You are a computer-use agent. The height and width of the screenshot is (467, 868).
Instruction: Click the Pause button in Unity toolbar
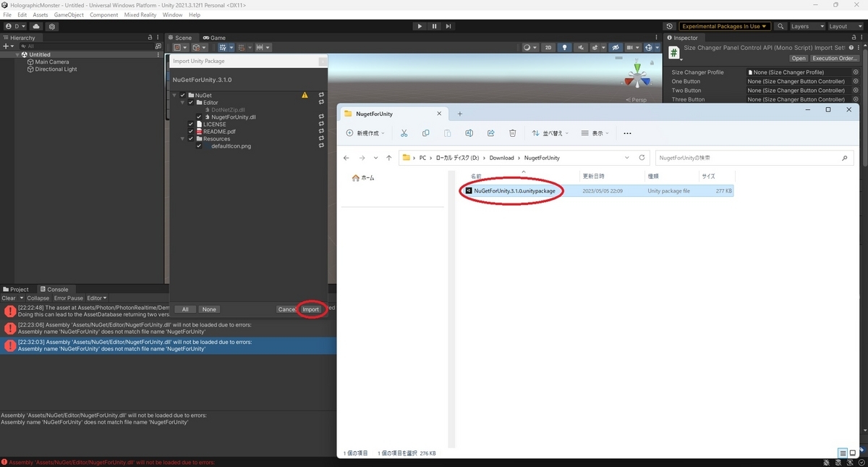[x=434, y=26]
